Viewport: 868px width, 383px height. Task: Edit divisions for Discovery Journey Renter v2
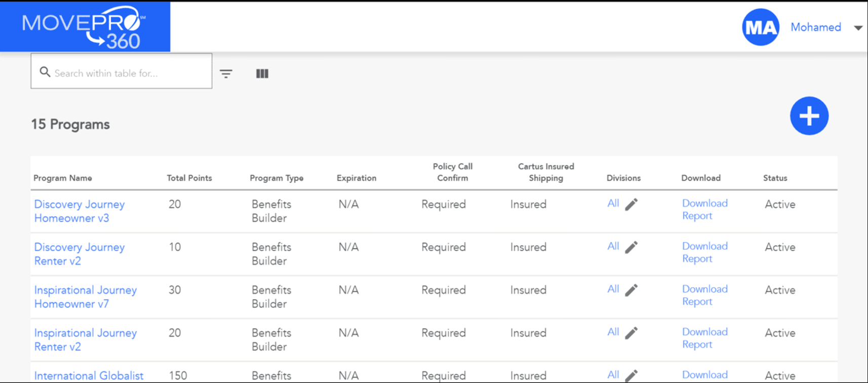coord(631,247)
